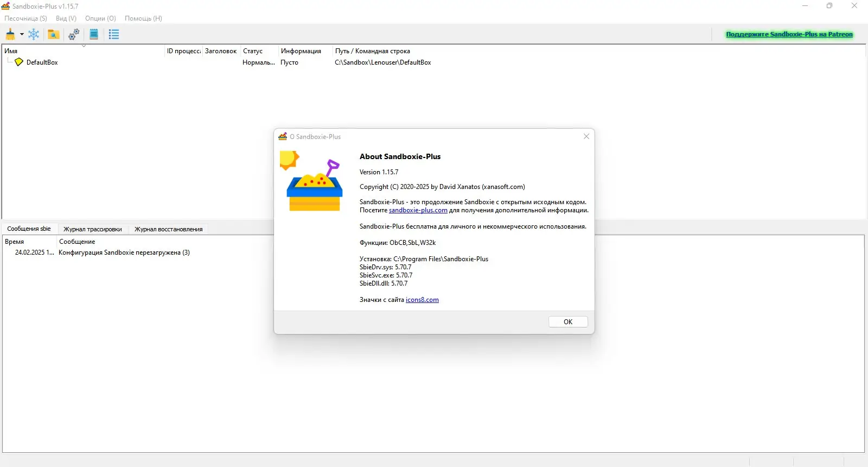The image size is (868, 467).
Task: Switch to the Журнал восстановления tab
Action: coord(169,229)
